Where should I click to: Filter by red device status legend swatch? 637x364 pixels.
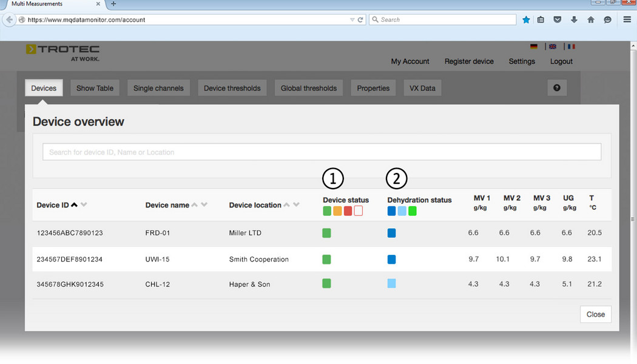point(348,211)
